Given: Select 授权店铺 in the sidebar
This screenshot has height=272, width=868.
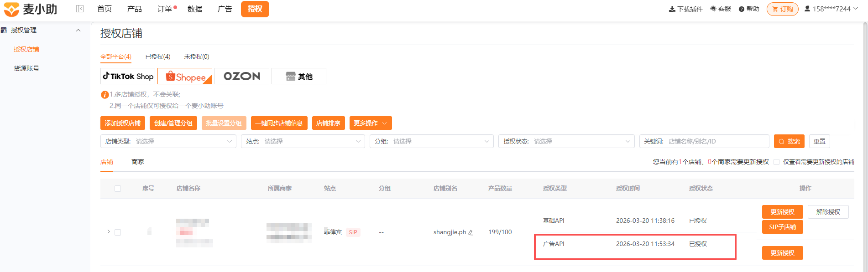Looking at the screenshot, I should tap(26, 49).
